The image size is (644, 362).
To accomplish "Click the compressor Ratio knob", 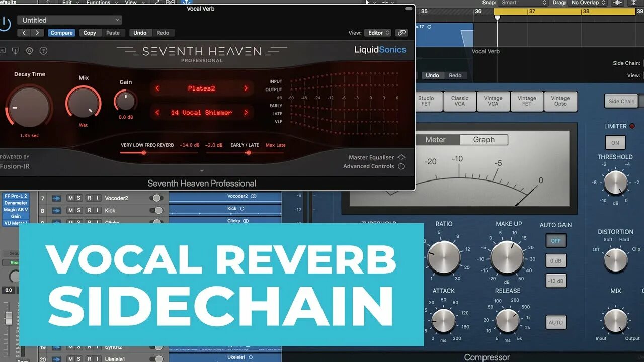I will tap(444, 257).
